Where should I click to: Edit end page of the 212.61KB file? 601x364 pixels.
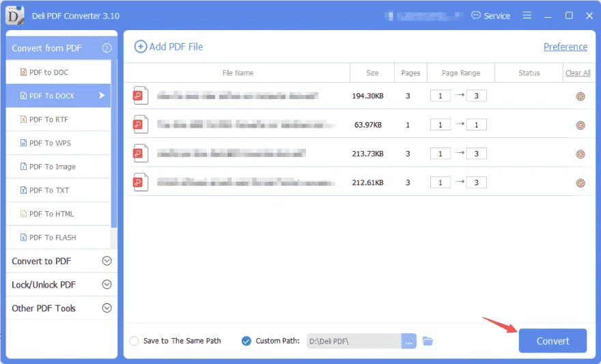point(477,182)
